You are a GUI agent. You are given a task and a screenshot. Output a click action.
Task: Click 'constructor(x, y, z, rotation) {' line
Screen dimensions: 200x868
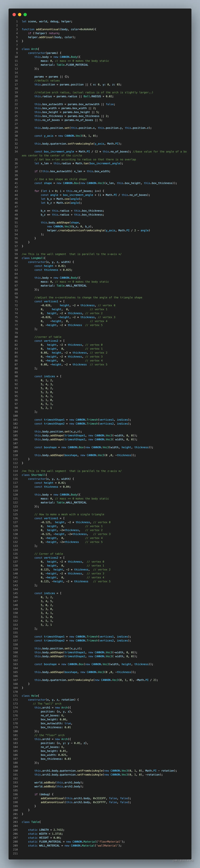[x=53, y=700]
